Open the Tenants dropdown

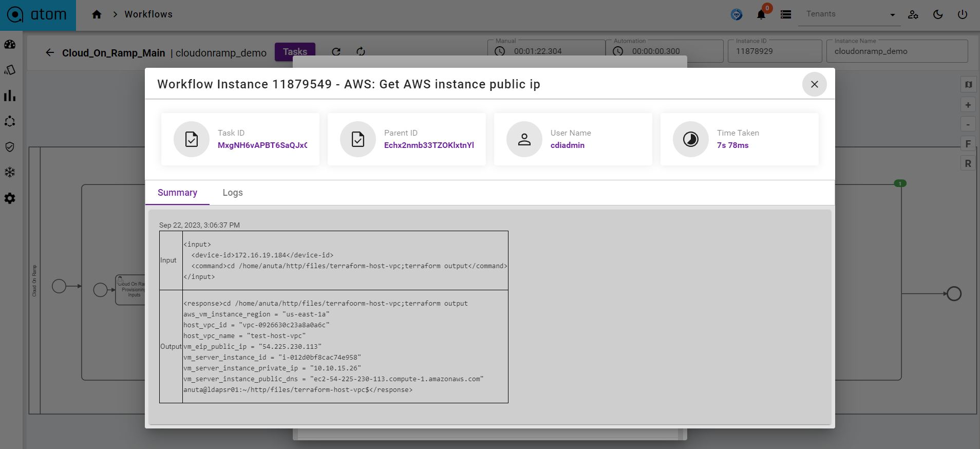[x=850, y=14]
